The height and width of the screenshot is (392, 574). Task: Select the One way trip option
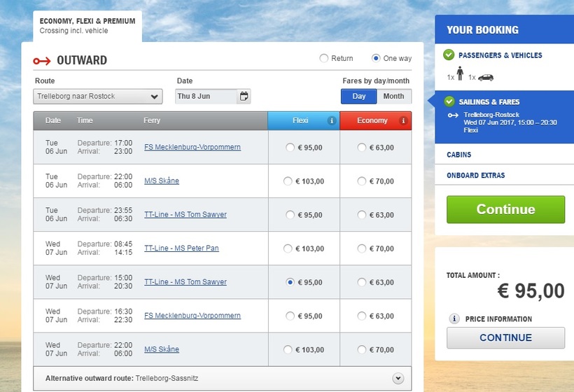[376, 58]
